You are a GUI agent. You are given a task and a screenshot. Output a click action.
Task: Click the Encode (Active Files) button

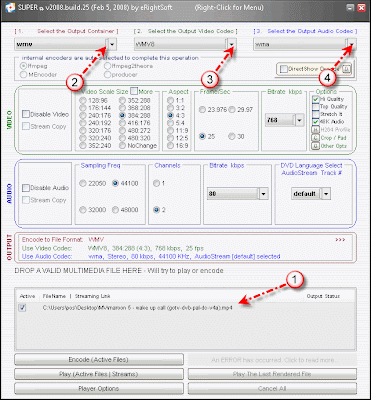click(99, 360)
